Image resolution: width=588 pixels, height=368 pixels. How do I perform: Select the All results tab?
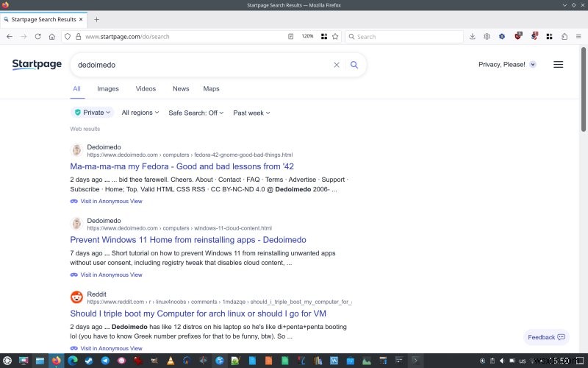pyautogui.click(x=77, y=88)
